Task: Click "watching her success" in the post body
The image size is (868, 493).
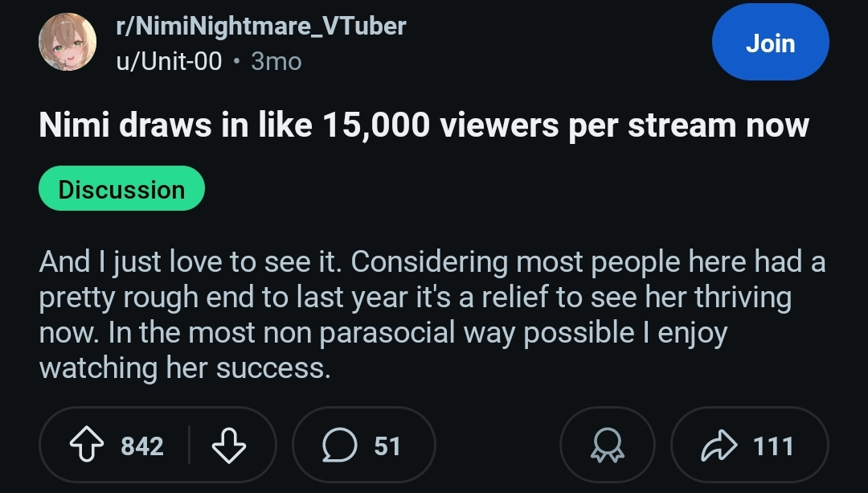Action: tap(185, 368)
